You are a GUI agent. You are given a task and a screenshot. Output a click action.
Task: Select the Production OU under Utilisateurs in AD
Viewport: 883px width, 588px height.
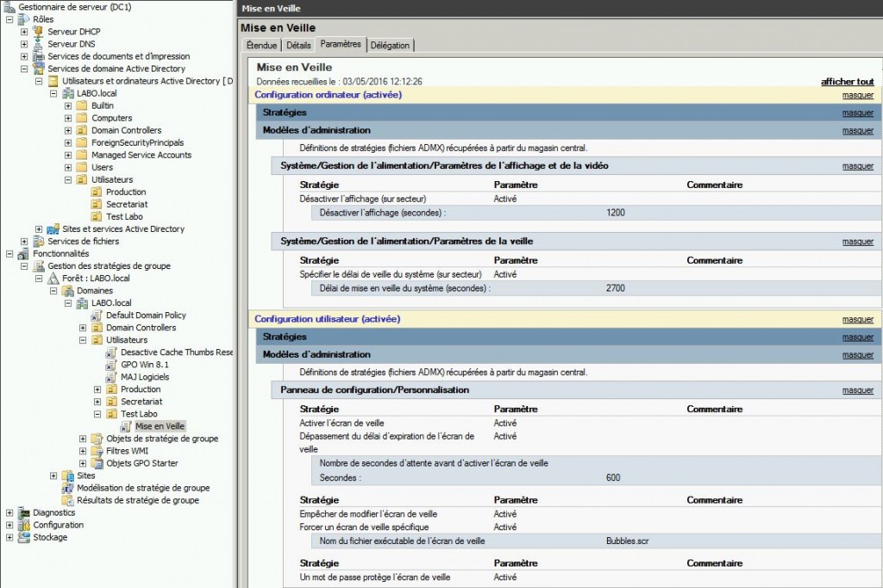pos(126,192)
